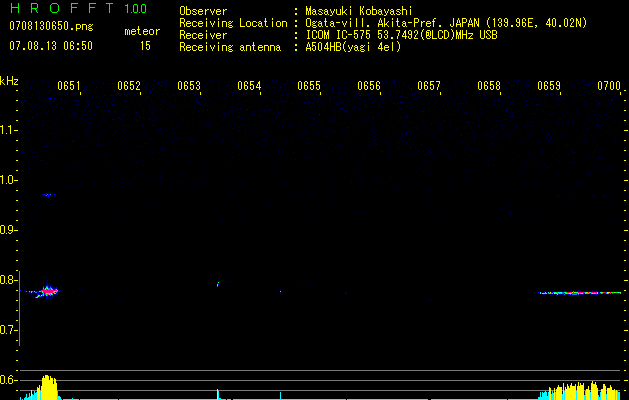Select the file name 0708130650.png
The height and width of the screenshot is (400, 629).
pyautogui.click(x=51, y=26)
